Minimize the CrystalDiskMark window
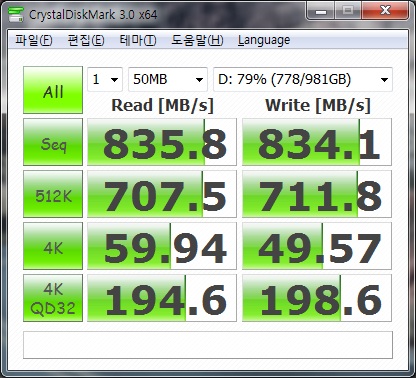416x378 pixels. pyautogui.click(x=321, y=11)
